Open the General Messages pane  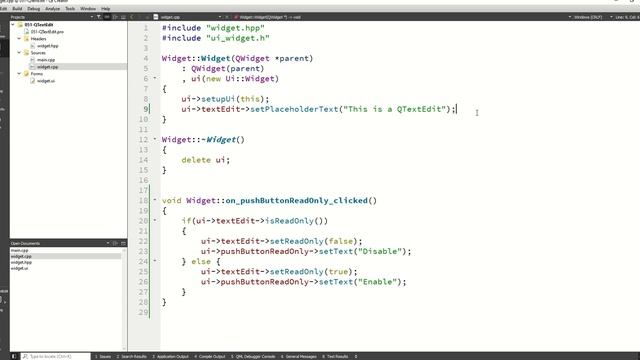click(x=299, y=356)
